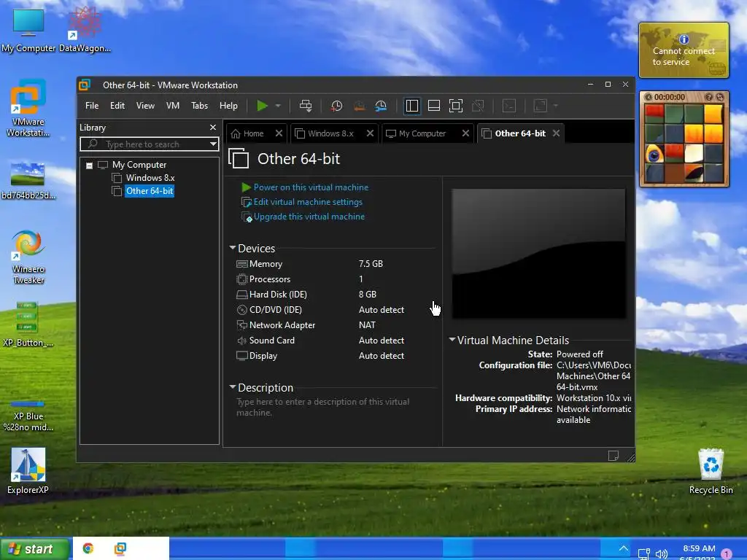747x560 pixels.
Task: Open the Edit menu
Action: click(x=117, y=106)
